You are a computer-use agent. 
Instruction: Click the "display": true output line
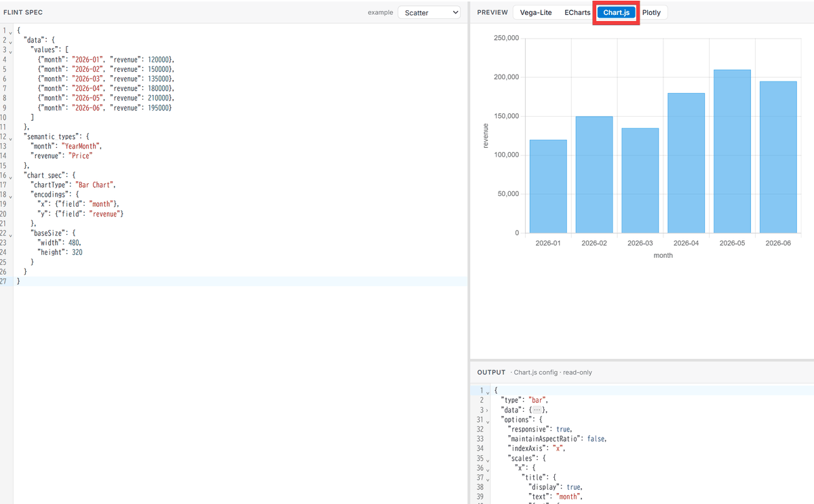pyautogui.click(x=556, y=487)
